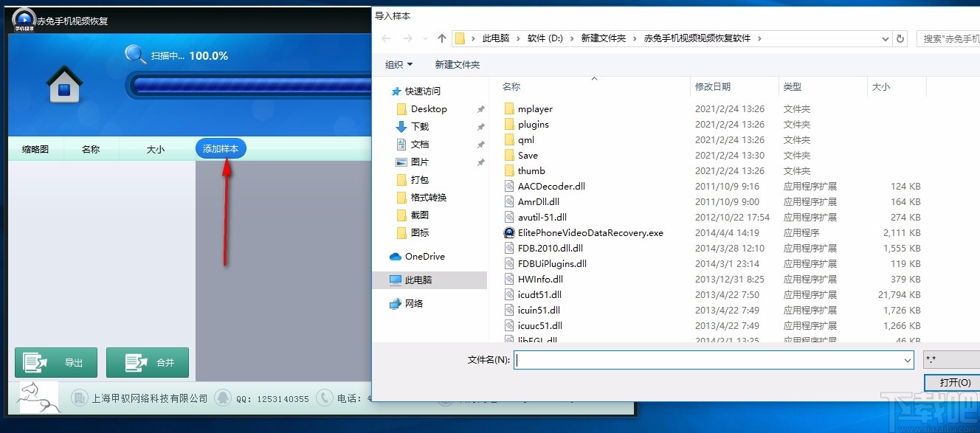The image size is (980, 433).
Task: Select 图片 in quick access
Action: [420, 162]
